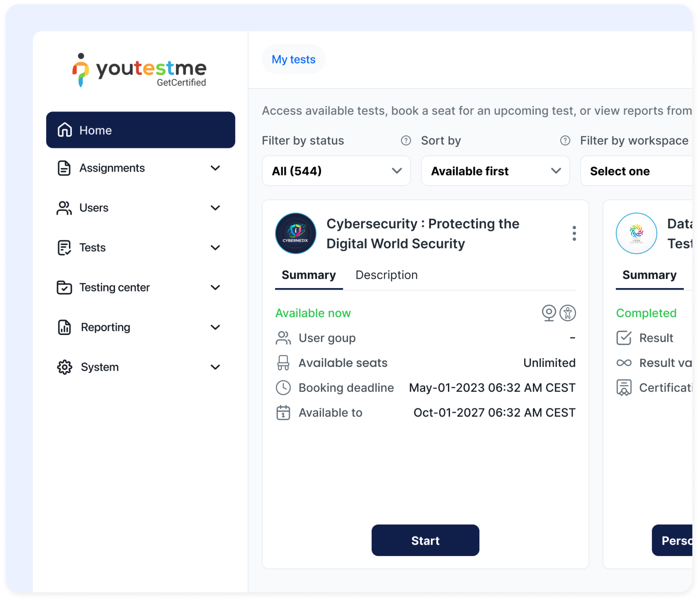Click the Sort by help icon
The height and width of the screenshot is (601, 700).
click(565, 141)
